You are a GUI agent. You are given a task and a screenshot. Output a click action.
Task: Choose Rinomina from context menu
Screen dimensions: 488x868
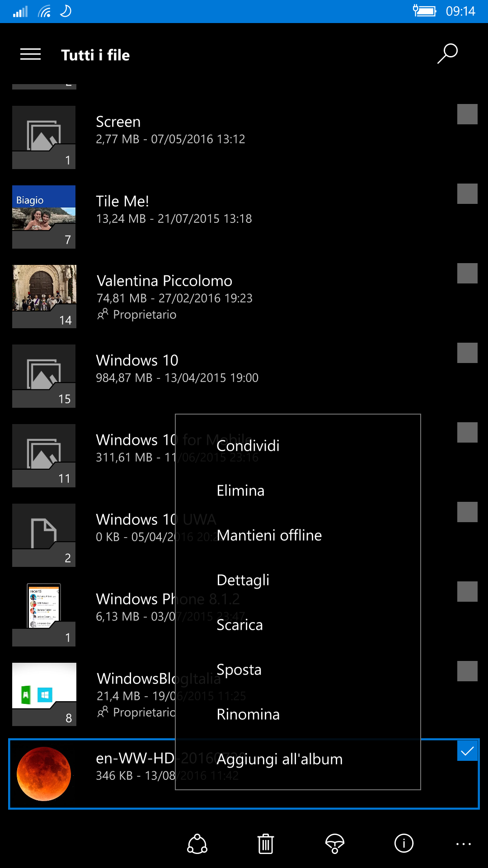click(x=298, y=714)
